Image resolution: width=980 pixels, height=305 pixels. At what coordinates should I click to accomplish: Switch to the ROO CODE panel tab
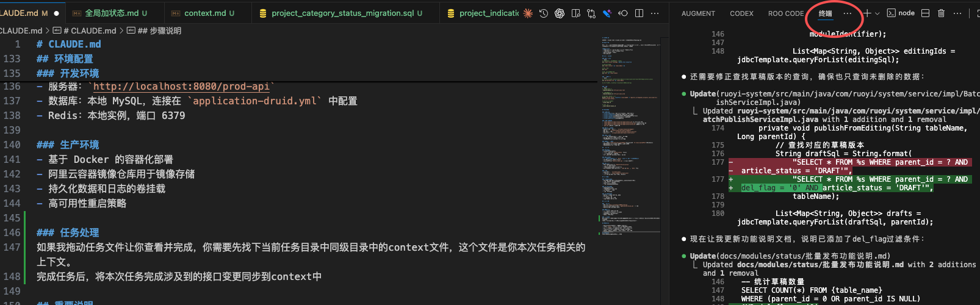(x=785, y=13)
